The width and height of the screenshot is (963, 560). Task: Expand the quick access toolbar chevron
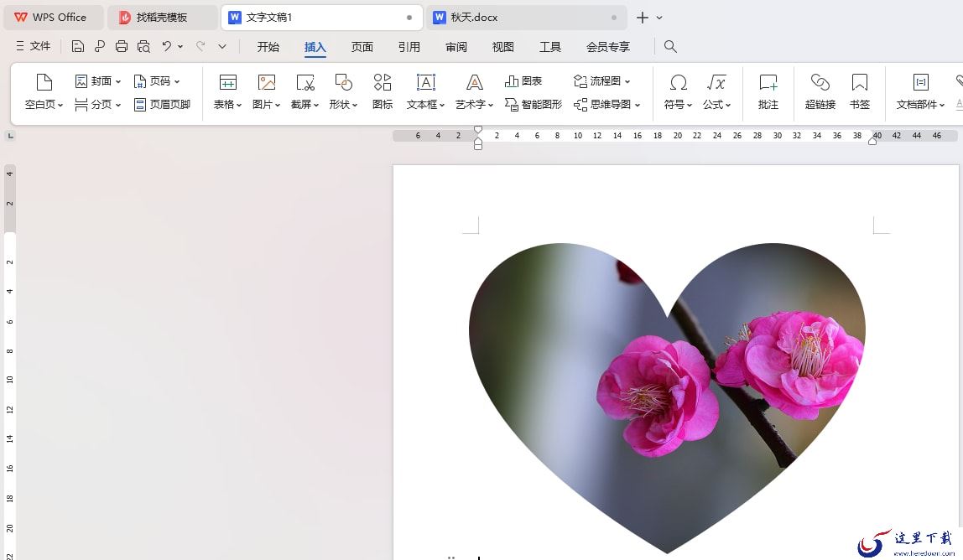222,46
